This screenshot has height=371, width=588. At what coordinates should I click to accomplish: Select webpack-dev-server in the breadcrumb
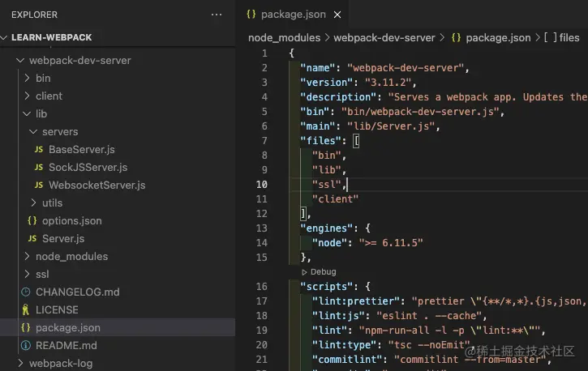pos(384,38)
